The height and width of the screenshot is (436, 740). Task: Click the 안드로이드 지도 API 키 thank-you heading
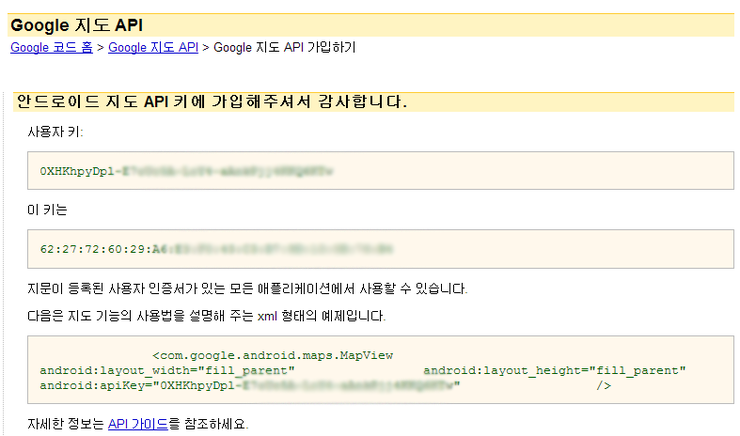point(211,101)
